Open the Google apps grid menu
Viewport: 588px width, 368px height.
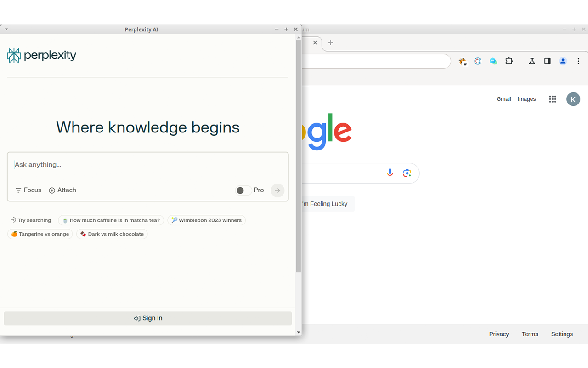pos(553,99)
